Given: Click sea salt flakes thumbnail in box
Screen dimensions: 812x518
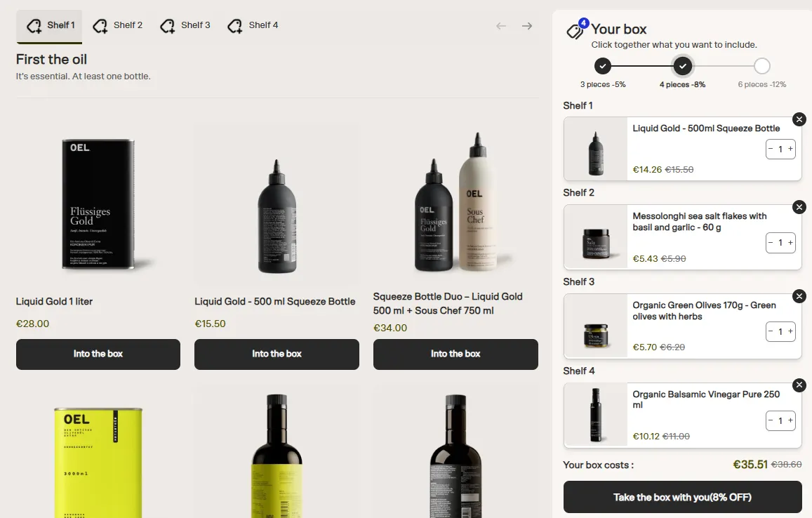Looking at the screenshot, I should 596,237.
